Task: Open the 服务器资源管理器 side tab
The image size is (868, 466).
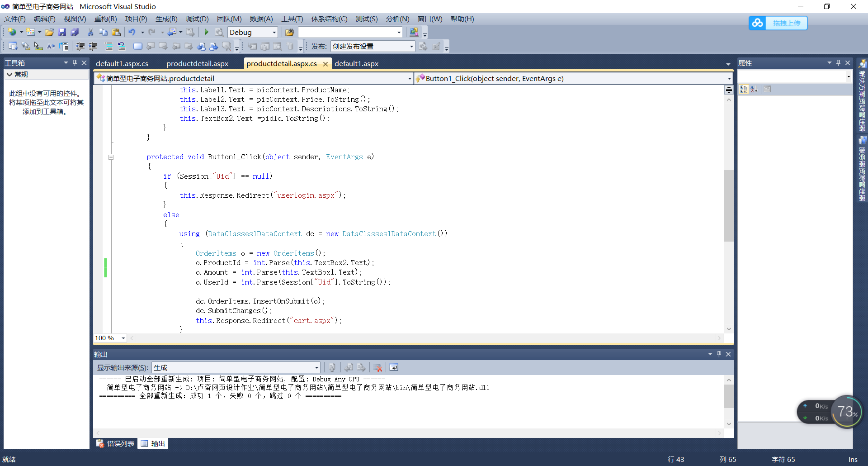Action: [x=863, y=168]
